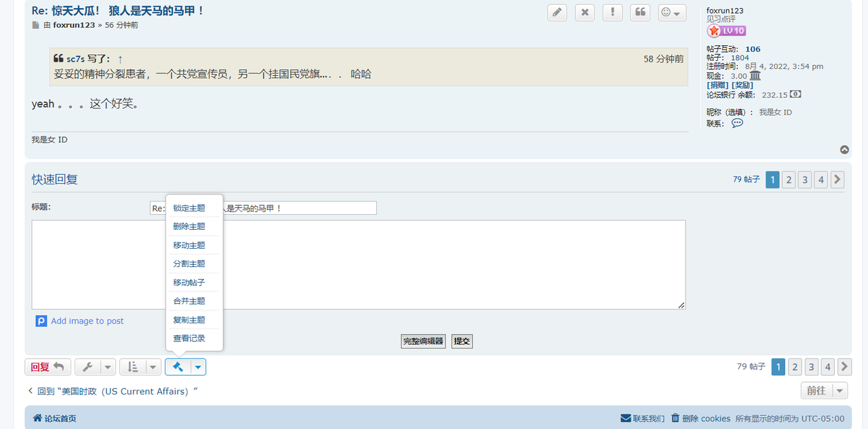Open the smiley reaction dropdown on the post
This screenshot has height=429, width=868.
[x=672, y=12]
